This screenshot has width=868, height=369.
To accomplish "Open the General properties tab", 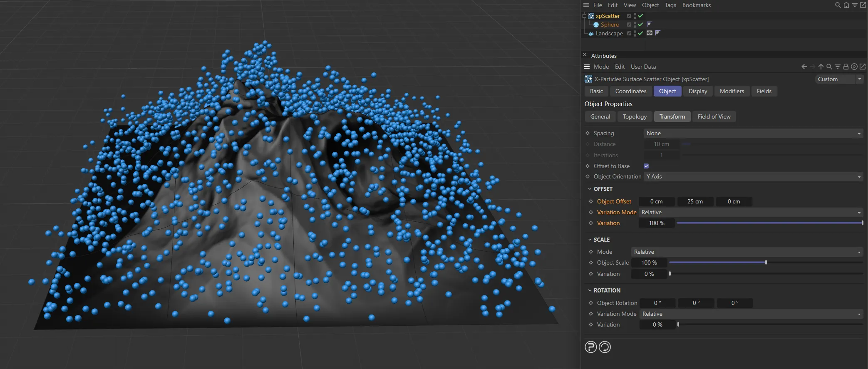I will (x=600, y=116).
